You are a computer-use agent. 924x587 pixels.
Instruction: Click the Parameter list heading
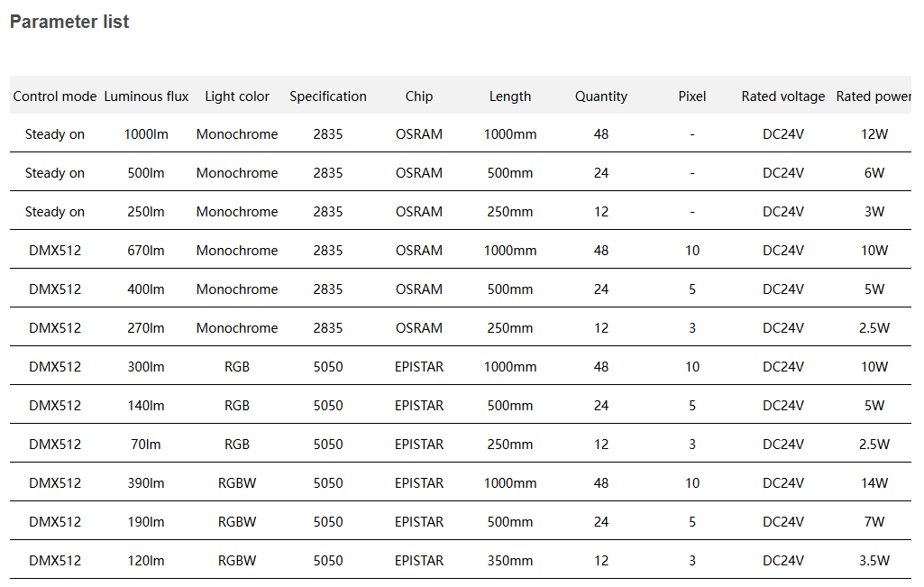pyautogui.click(x=69, y=23)
